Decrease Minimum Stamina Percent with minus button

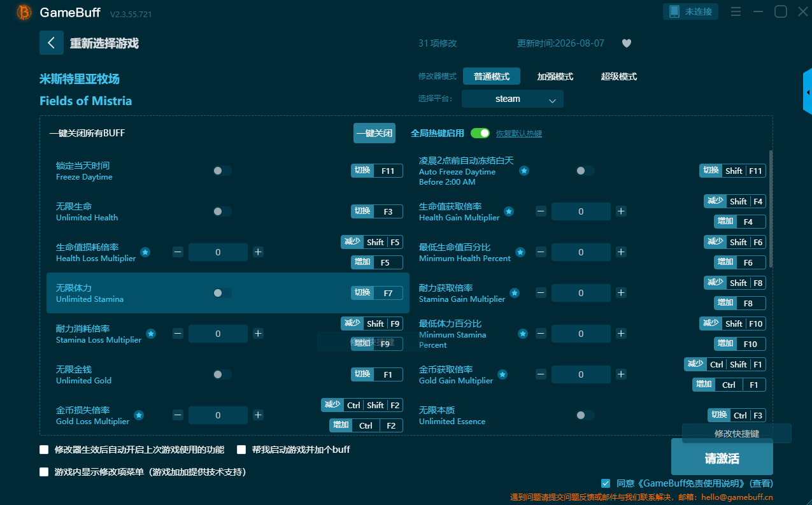541,334
